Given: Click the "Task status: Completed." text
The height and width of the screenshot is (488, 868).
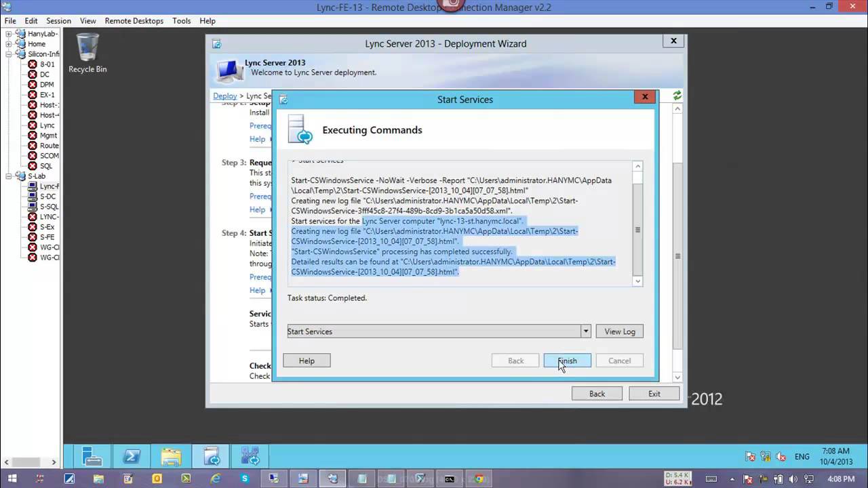Looking at the screenshot, I should 327,298.
